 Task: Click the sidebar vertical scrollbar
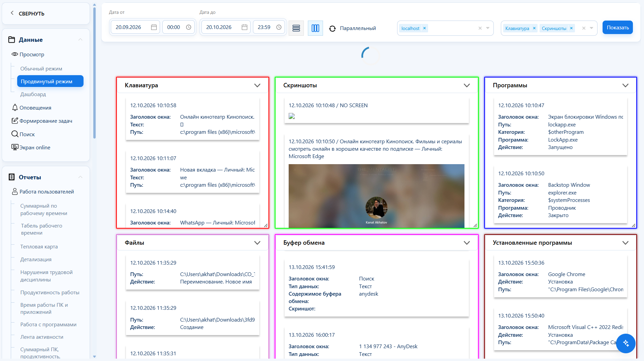coord(94,73)
